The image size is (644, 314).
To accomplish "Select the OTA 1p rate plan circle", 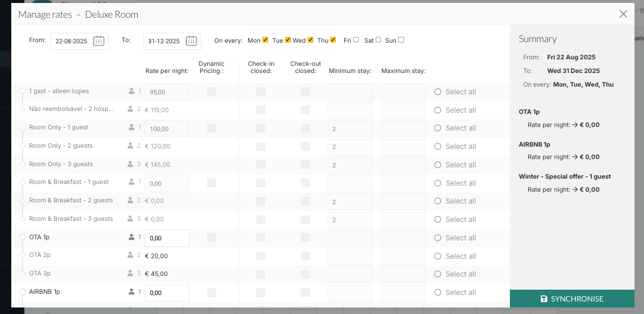I will tap(23, 237).
